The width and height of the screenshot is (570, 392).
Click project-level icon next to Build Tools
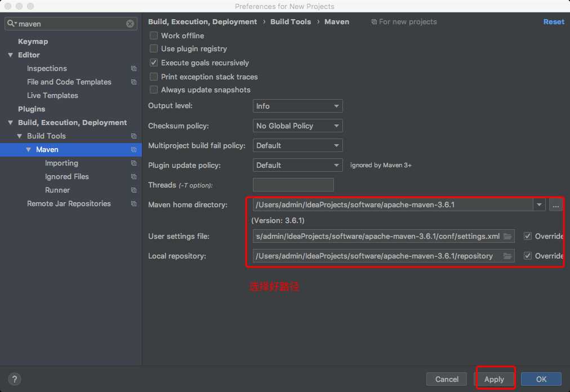(x=134, y=136)
